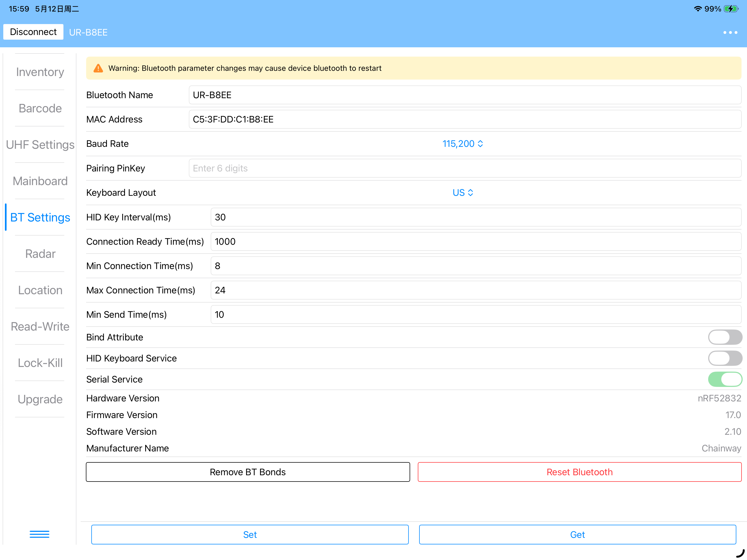Viewport: 747px width, 560px height.
Task: Tap the sidebar collapse hamburger icon
Action: click(x=40, y=534)
